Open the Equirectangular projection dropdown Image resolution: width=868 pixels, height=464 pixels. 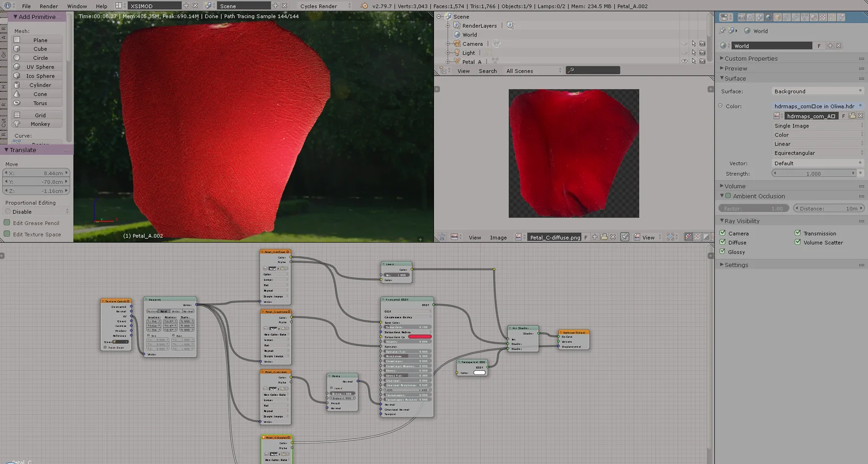(x=818, y=153)
